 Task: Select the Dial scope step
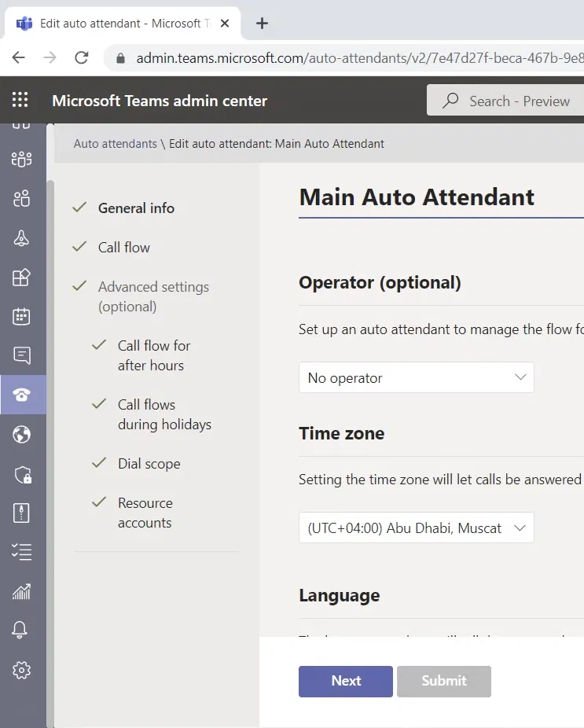tap(149, 463)
